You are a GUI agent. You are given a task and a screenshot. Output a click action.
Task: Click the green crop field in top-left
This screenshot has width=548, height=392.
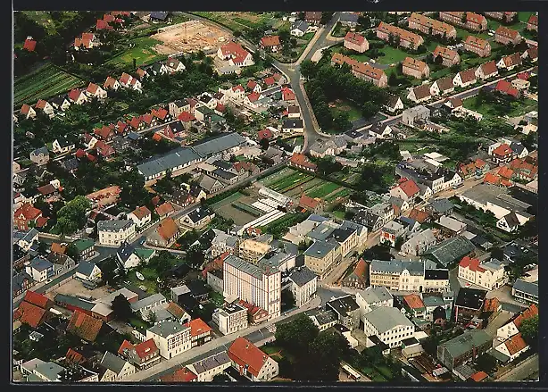[x=45, y=84]
